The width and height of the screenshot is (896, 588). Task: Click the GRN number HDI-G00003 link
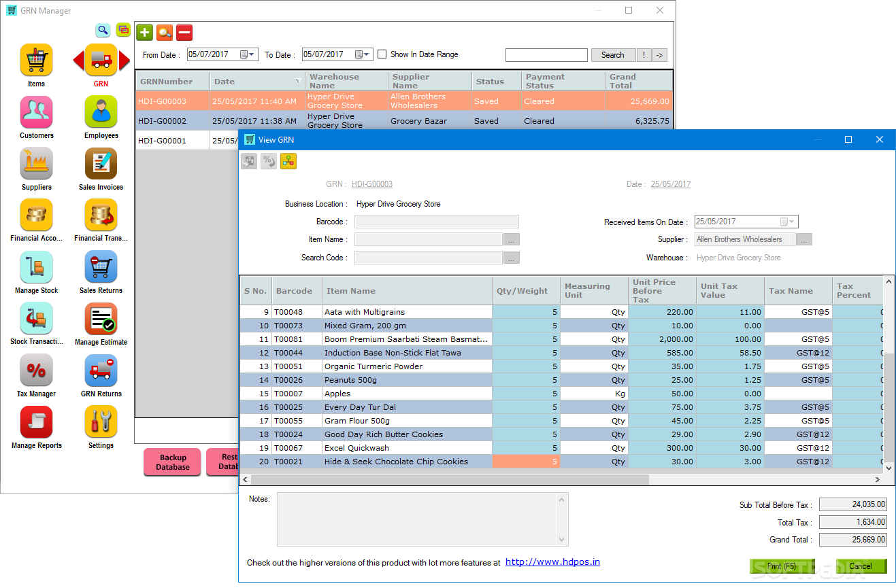coord(372,184)
